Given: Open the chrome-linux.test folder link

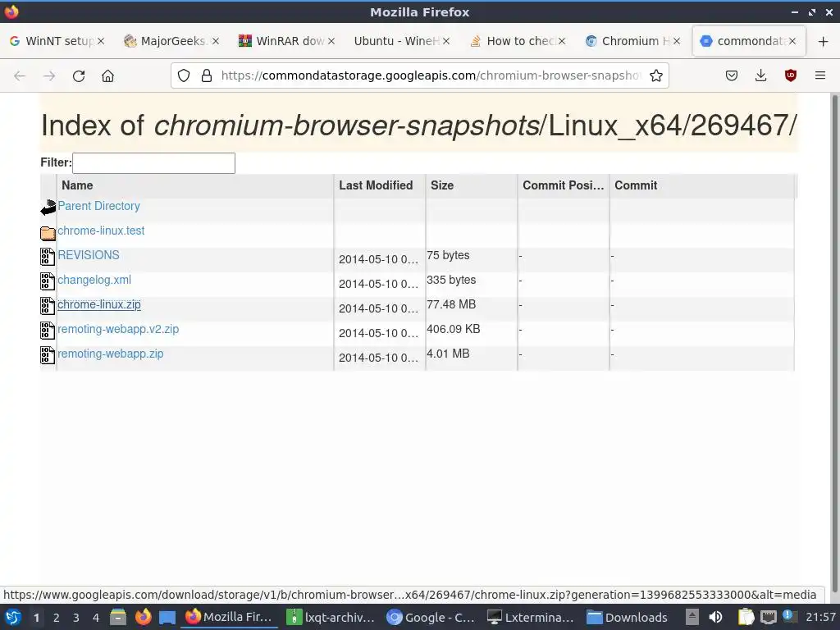Looking at the screenshot, I should pyautogui.click(x=101, y=231).
